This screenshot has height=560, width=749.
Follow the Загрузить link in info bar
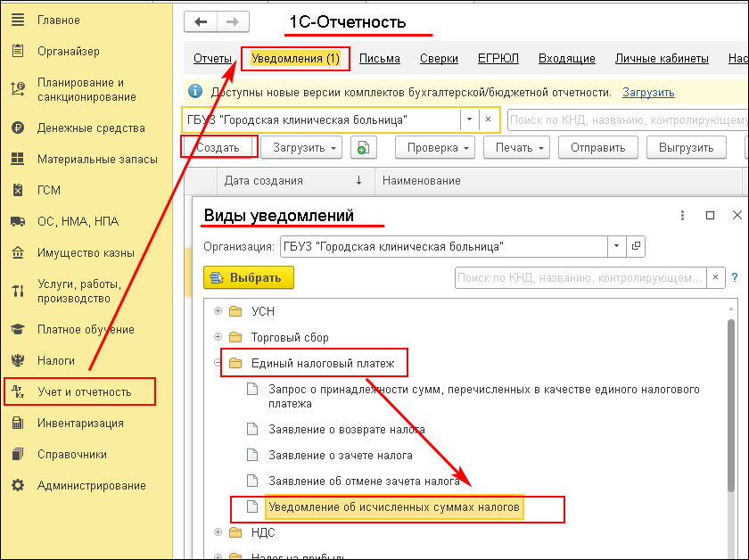[648, 92]
